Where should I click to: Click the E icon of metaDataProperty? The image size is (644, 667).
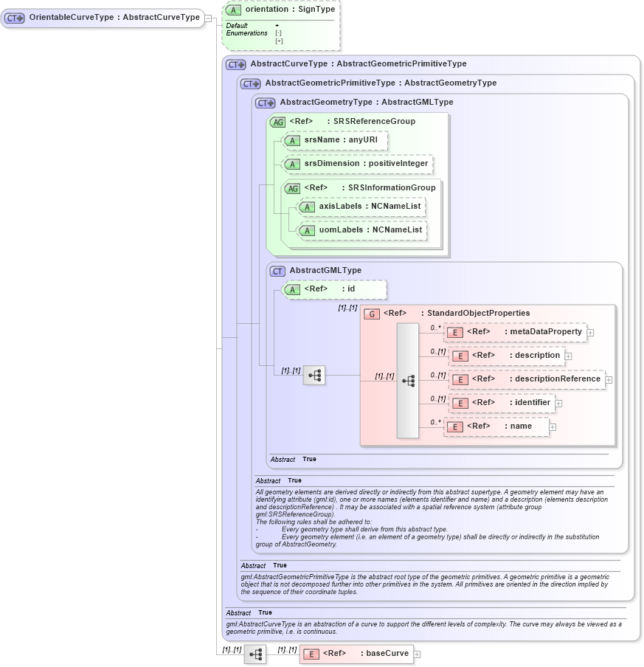(x=455, y=333)
